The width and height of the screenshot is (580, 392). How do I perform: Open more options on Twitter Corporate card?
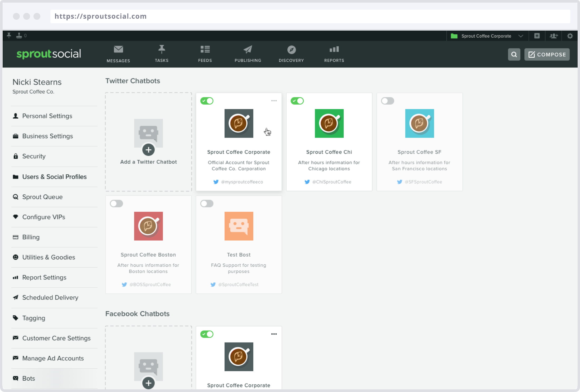coord(274,101)
